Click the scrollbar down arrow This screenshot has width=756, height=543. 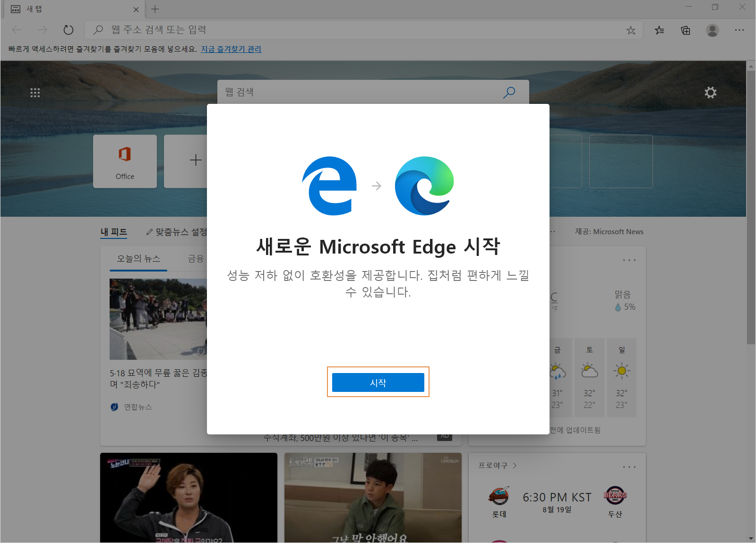point(751,538)
